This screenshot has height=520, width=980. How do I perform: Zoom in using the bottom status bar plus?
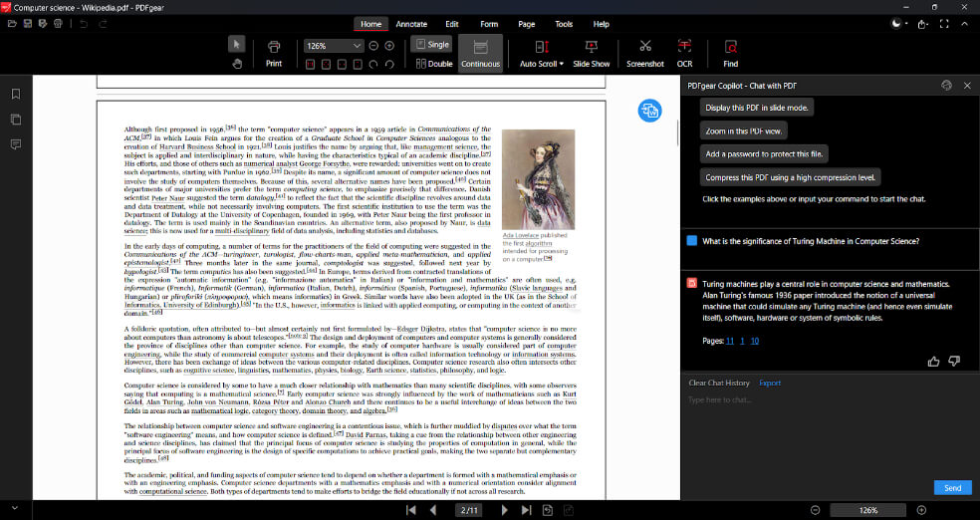[x=922, y=510]
